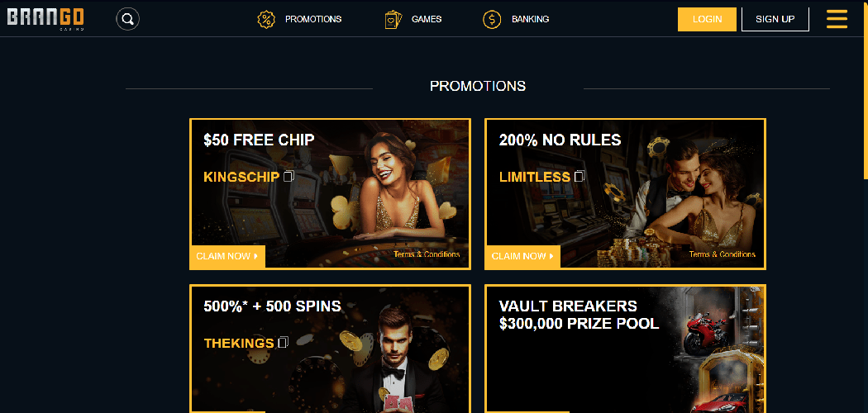Click the SIGN UP button
Screen dimensions: 868x413
[775, 19]
